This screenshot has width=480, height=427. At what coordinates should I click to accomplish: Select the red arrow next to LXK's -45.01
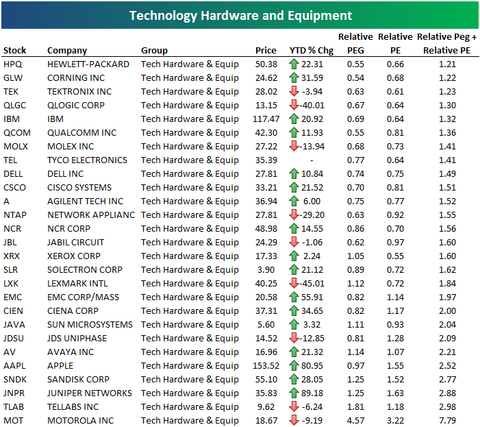[294, 283]
